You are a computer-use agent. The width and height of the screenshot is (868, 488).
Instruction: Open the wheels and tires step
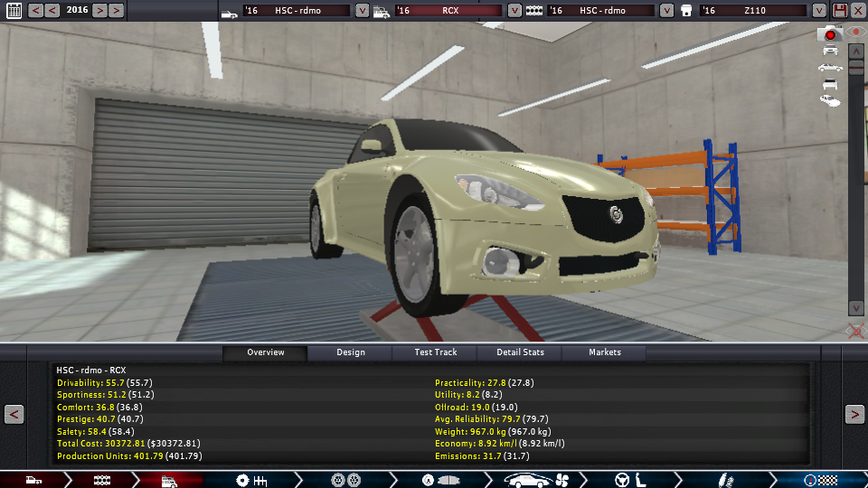346,479
